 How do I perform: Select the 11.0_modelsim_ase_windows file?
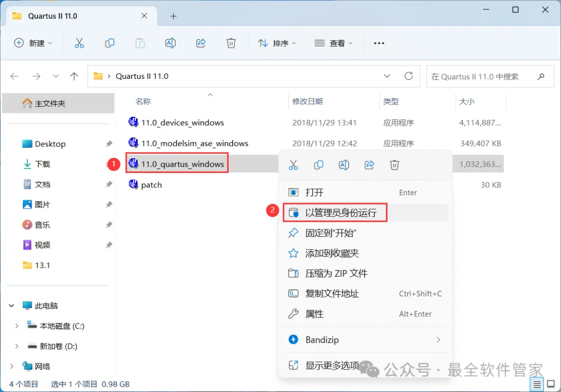pyautogui.click(x=194, y=143)
